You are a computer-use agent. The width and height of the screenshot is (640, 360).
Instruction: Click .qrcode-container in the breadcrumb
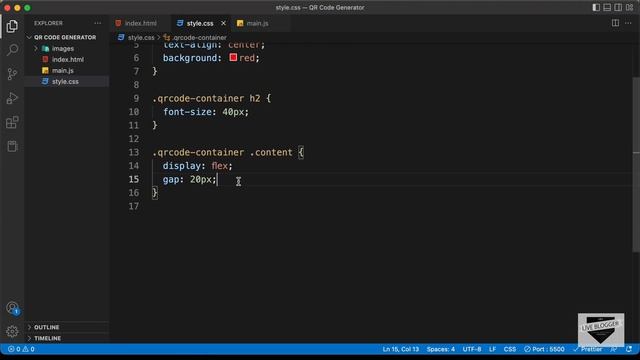coord(199,38)
